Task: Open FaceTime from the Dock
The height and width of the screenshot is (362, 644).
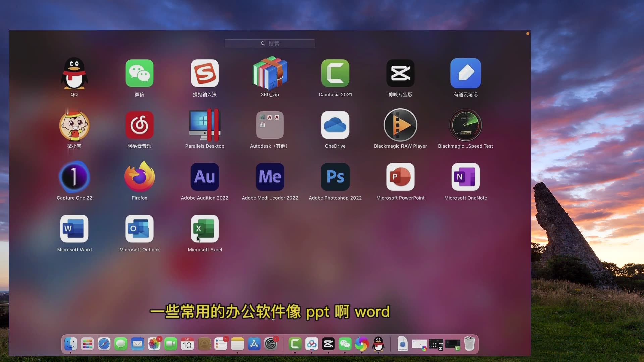Action: pyautogui.click(x=171, y=344)
